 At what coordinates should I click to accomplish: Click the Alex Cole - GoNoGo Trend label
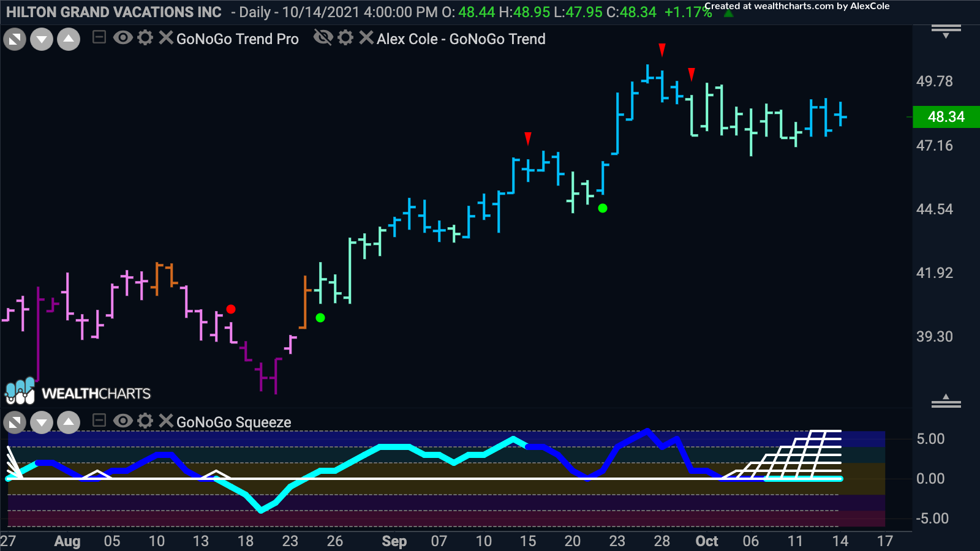tap(461, 39)
